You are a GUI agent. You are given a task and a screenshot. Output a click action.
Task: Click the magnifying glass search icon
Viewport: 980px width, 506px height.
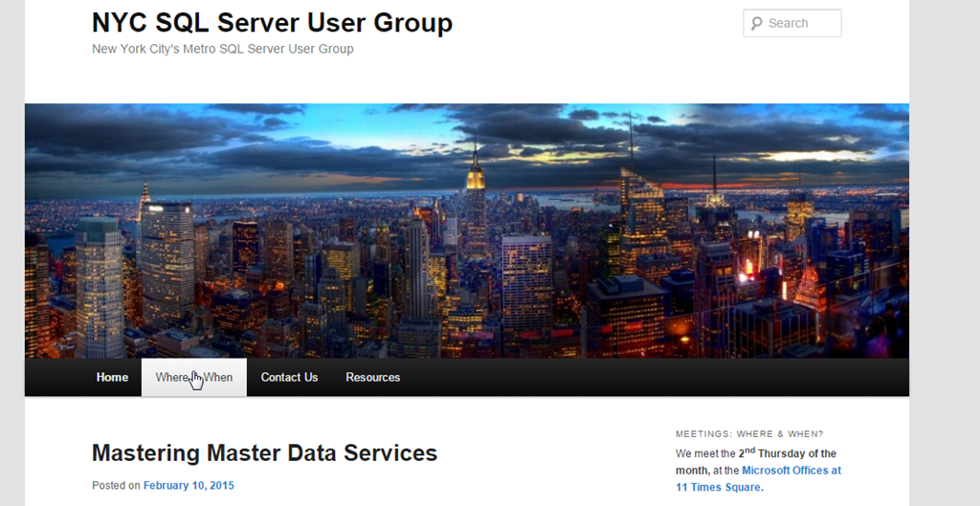pos(755,24)
